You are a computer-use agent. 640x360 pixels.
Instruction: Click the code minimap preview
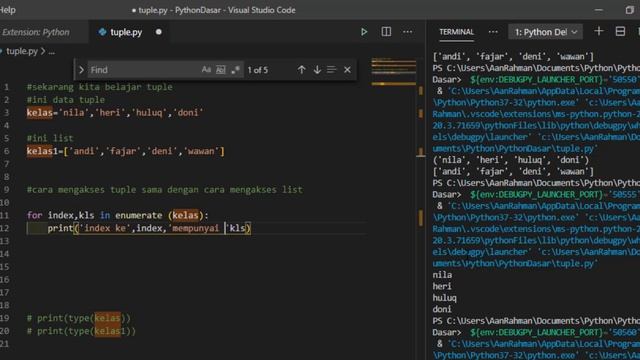[x=393, y=72]
